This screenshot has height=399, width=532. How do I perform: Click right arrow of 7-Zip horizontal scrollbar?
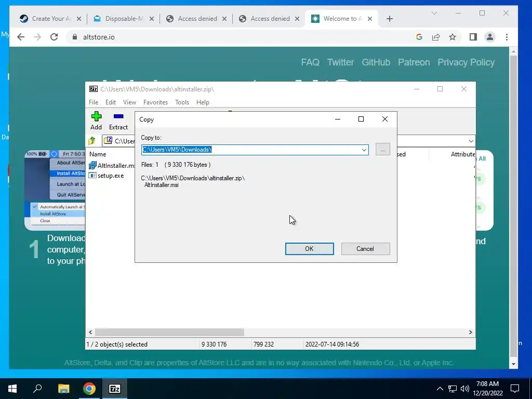(x=470, y=332)
